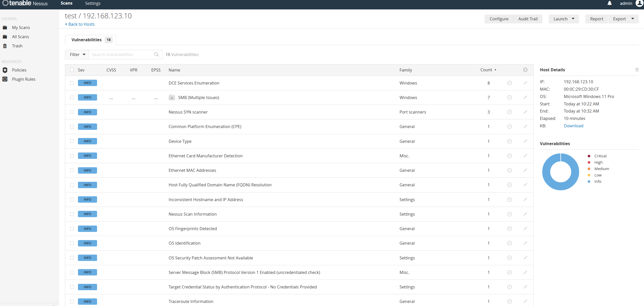This screenshot has width=644, height=306.
Task: Click the notifications bell icon
Action: tap(609, 3)
